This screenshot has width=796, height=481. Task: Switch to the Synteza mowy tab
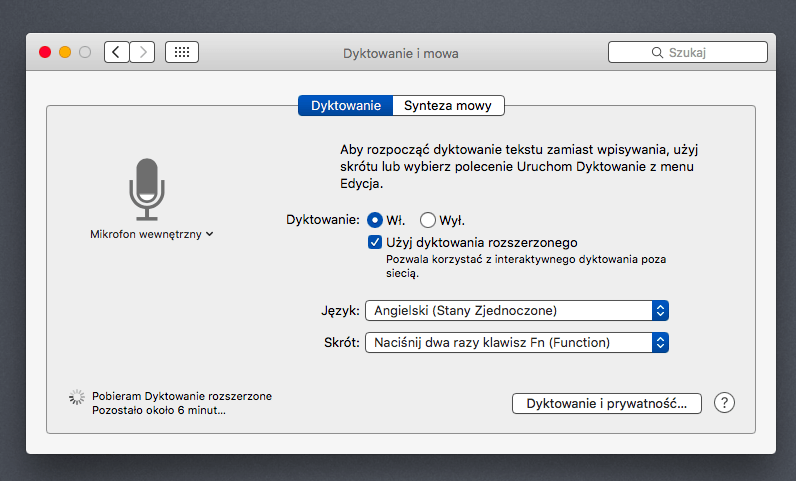[448, 106]
